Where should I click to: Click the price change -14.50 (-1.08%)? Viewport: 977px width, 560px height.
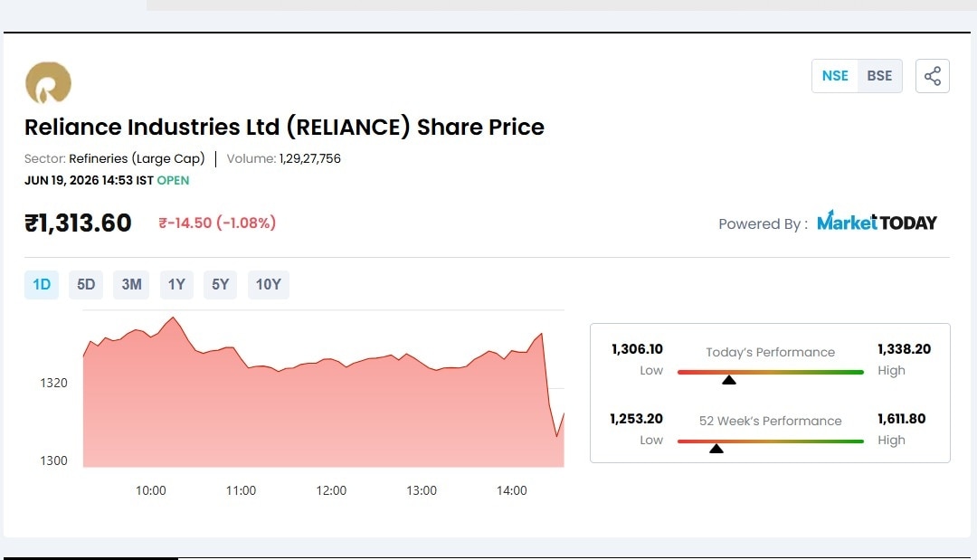(217, 223)
